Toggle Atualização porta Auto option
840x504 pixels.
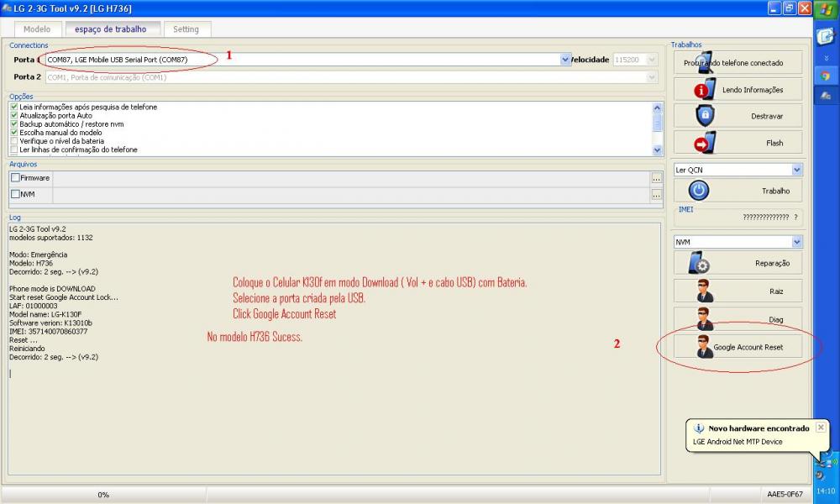coord(14,115)
